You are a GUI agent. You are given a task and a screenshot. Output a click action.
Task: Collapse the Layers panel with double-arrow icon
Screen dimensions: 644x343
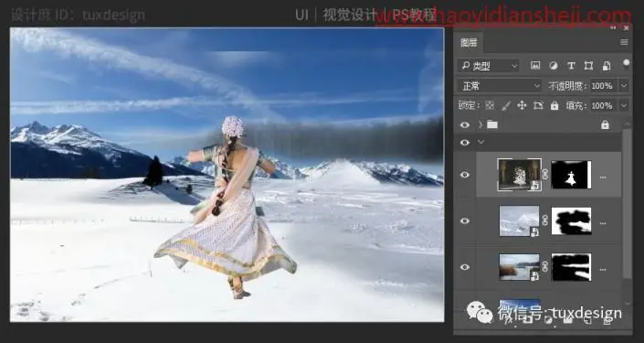click(x=613, y=27)
